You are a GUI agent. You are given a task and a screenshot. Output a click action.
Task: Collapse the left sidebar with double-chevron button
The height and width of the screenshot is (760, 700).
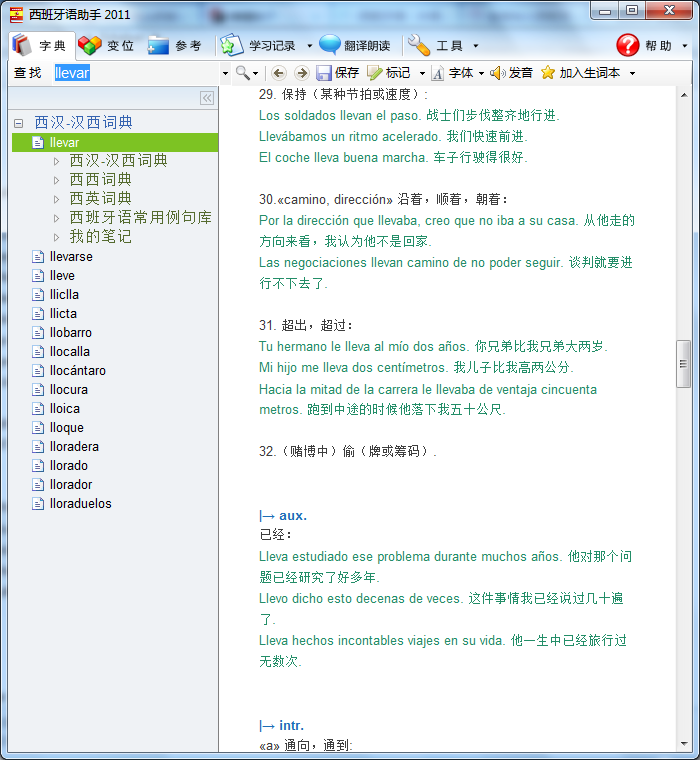tap(207, 98)
